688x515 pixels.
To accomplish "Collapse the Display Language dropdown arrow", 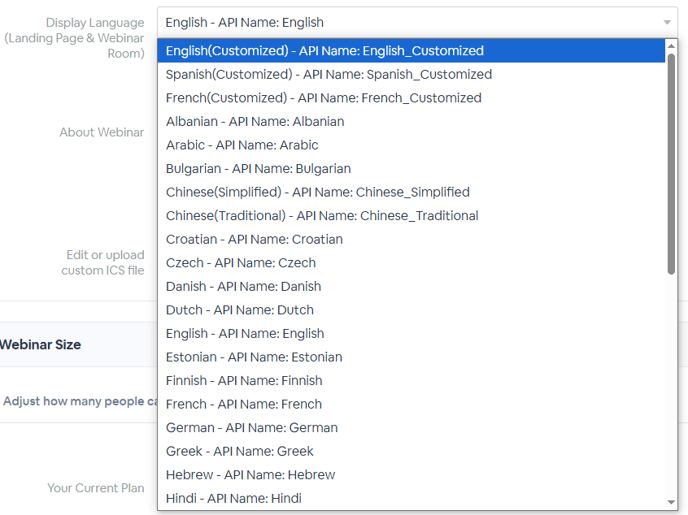I will coord(667,22).
